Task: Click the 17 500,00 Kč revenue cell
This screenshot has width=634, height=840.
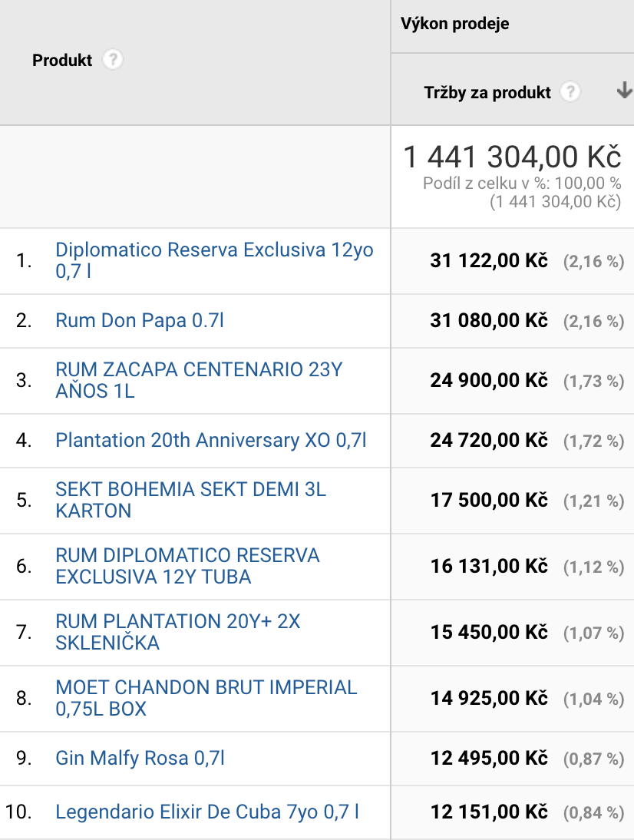Action: [x=489, y=501]
